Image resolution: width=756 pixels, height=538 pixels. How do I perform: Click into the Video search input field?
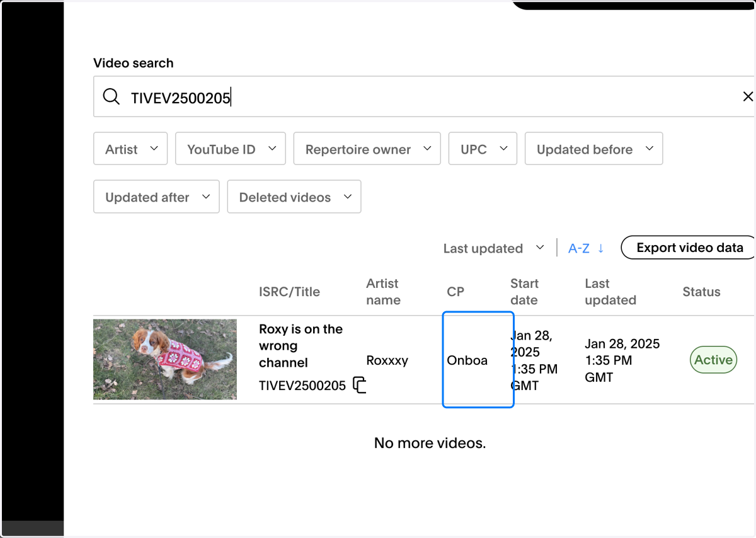(424, 97)
